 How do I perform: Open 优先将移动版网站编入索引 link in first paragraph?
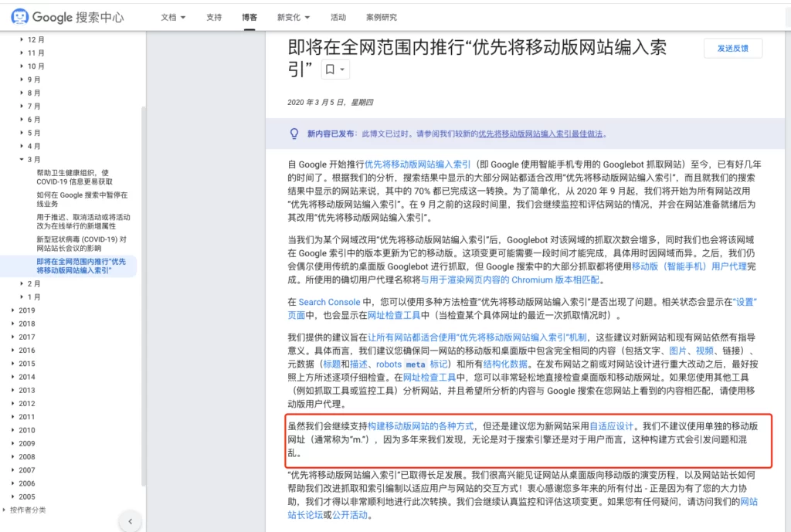[417, 164]
